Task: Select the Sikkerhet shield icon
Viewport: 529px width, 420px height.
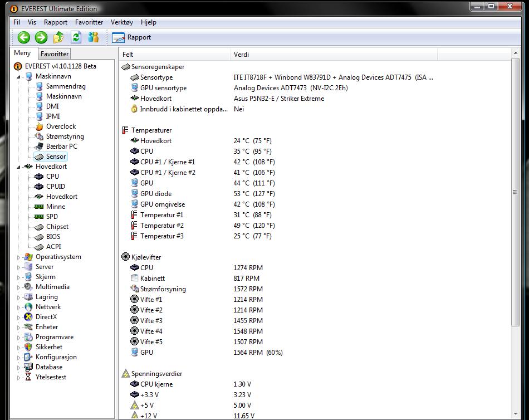Action: pyautogui.click(x=28, y=347)
